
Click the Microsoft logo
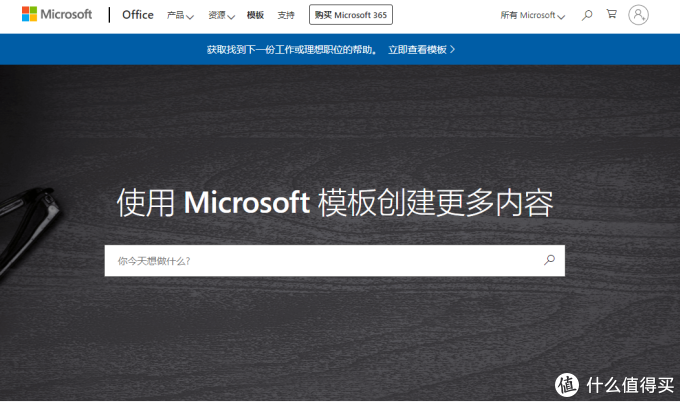click(57, 14)
